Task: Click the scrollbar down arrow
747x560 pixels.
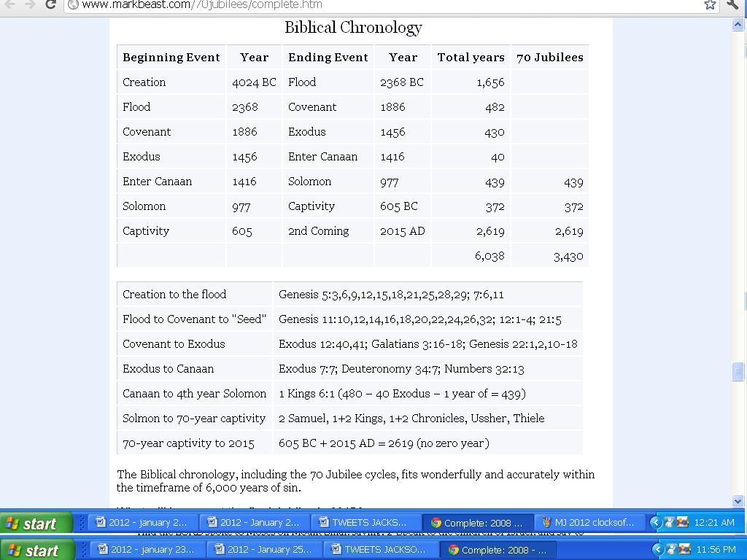Action: click(x=738, y=501)
